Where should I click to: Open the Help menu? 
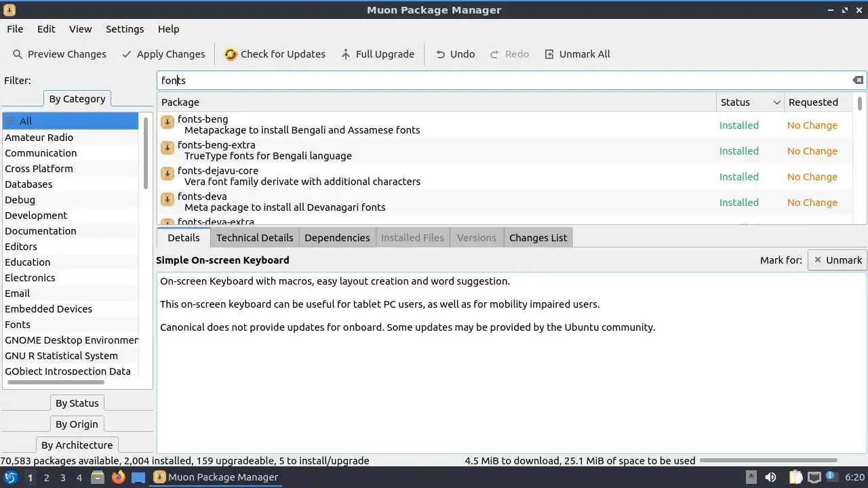click(x=168, y=29)
